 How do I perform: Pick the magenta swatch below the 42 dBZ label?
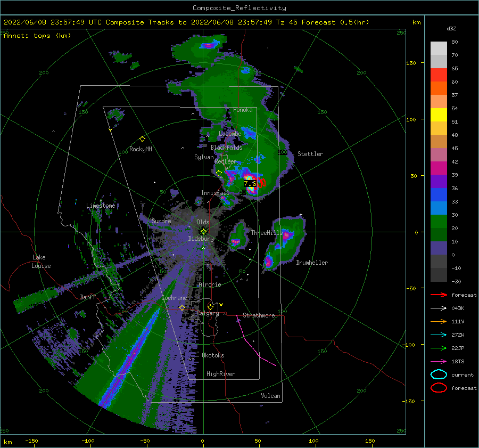(439, 168)
